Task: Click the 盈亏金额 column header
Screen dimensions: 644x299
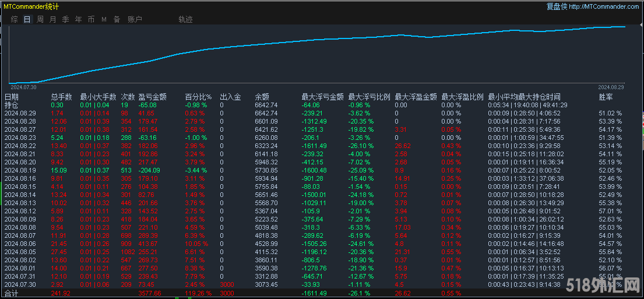Action: pyautogui.click(x=152, y=97)
